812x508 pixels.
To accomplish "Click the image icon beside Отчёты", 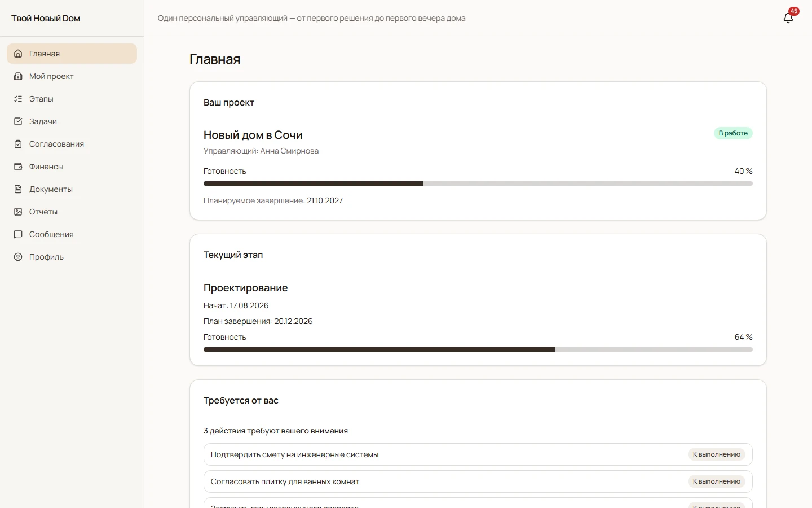I will coord(18,212).
